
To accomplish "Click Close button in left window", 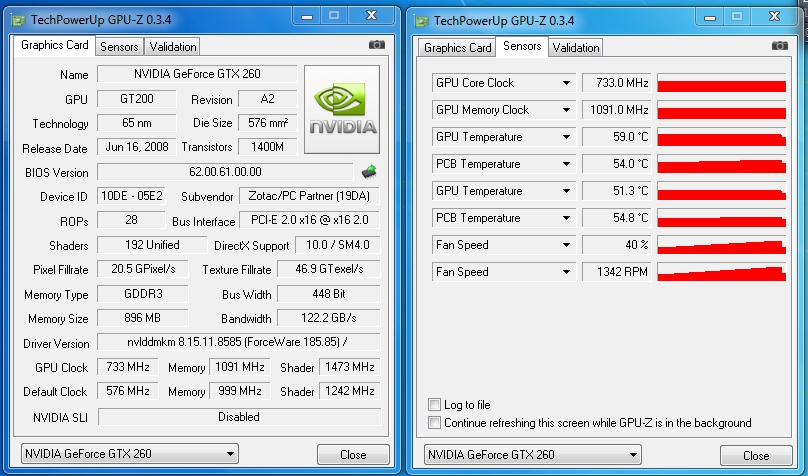I will [x=353, y=454].
